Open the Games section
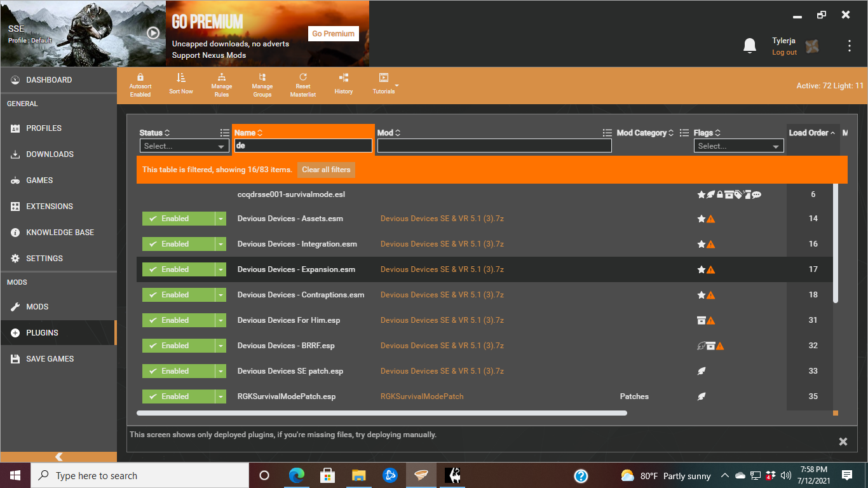Image resolution: width=868 pixels, height=488 pixels. click(58, 180)
